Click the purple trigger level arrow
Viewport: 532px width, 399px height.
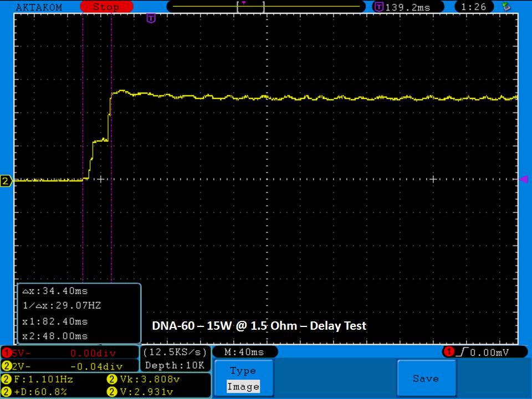(523, 179)
